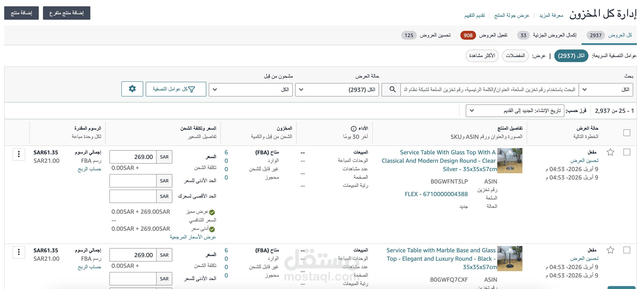The height and width of the screenshot is (289, 644).
Task: Click the funnel all-filters button
Action: pyautogui.click(x=176, y=89)
